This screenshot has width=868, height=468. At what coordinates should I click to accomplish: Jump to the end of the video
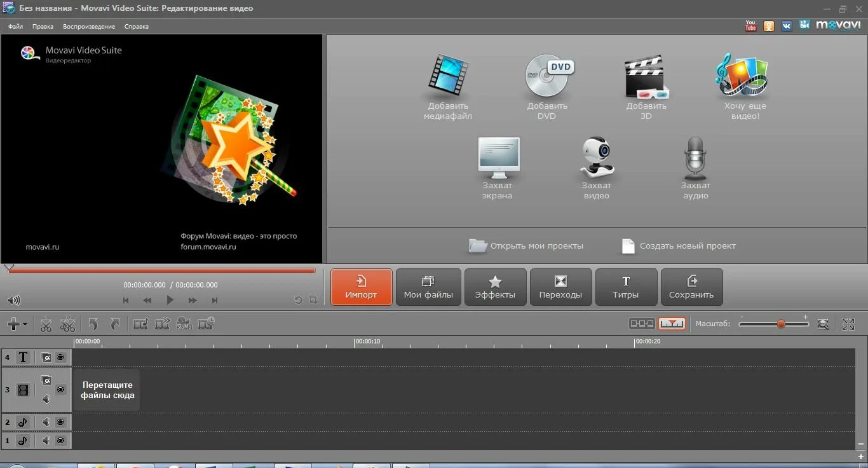[x=215, y=300]
